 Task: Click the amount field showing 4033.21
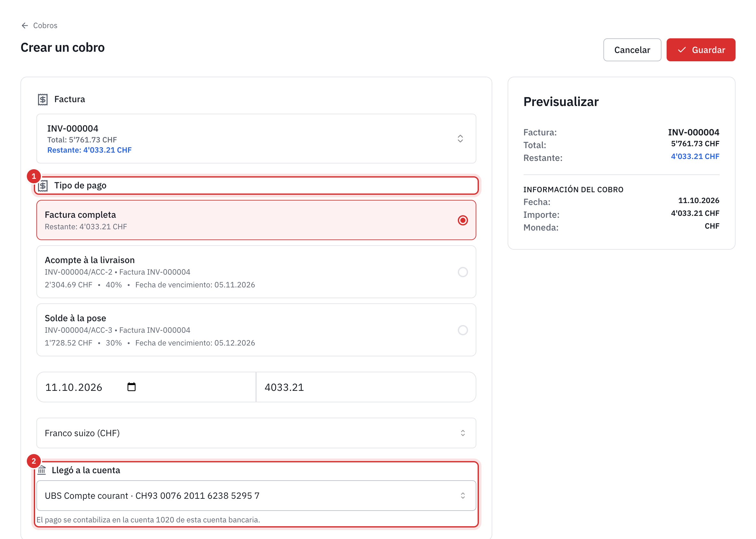[366, 387]
